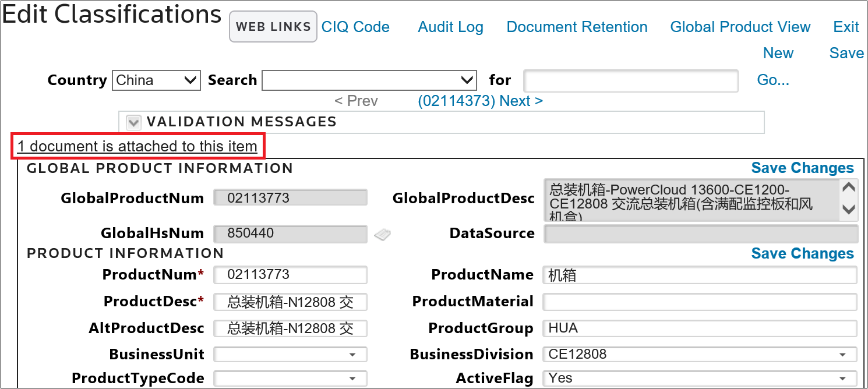Click the ProductDesc input field
The height and width of the screenshot is (389, 868).
(290, 302)
